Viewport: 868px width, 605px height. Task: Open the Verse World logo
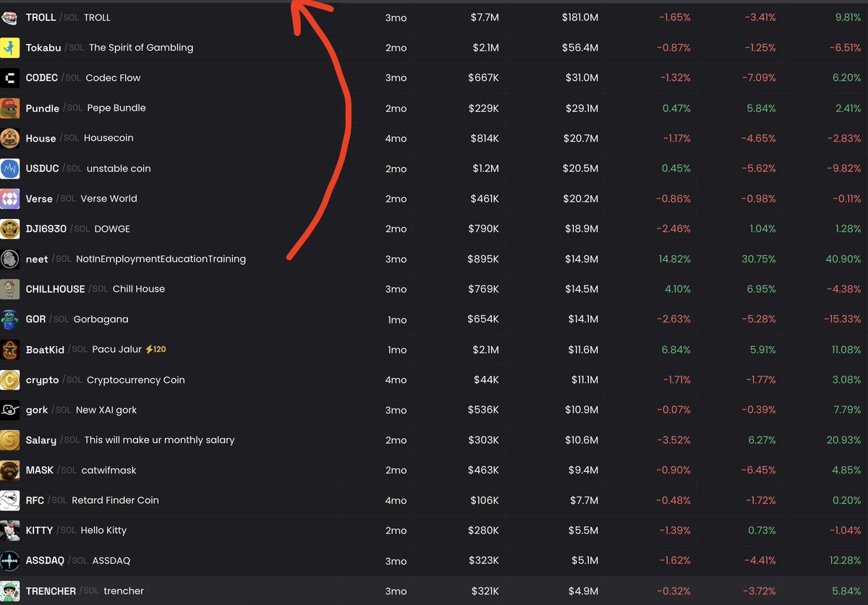point(10,199)
